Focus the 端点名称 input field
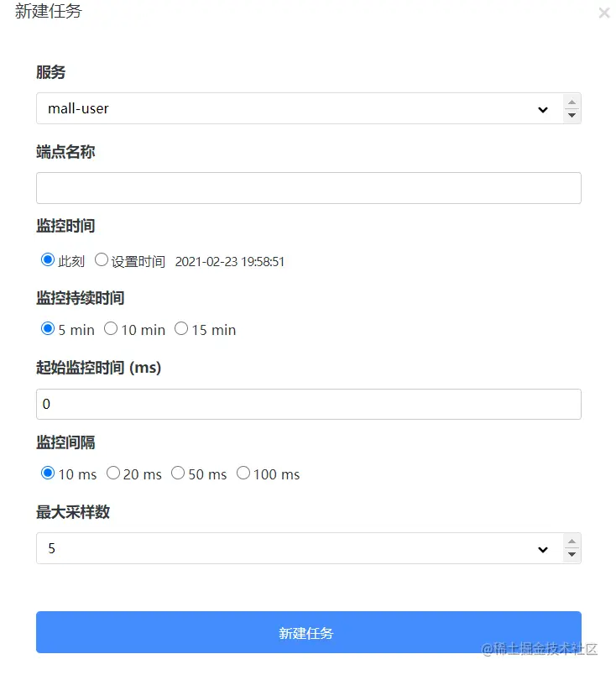This screenshot has height=675, width=616. pos(307,187)
